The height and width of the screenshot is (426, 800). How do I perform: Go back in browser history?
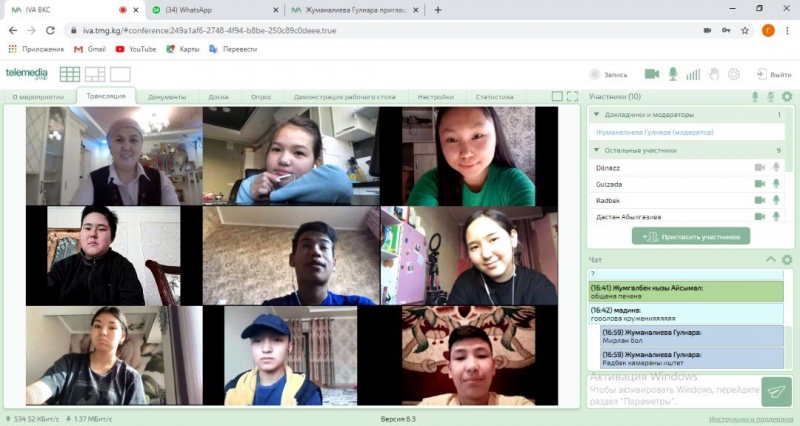tap(13, 31)
